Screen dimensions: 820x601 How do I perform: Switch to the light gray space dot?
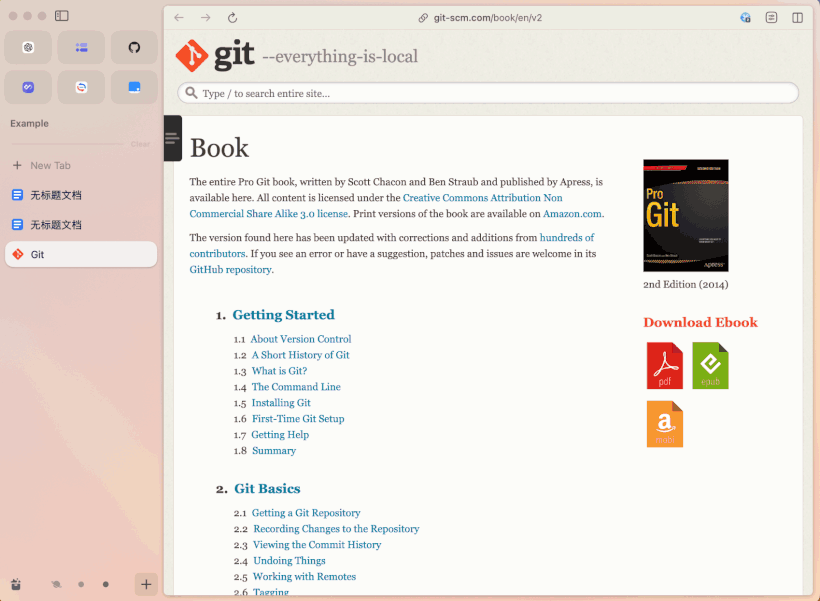pyautogui.click(x=81, y=584)
